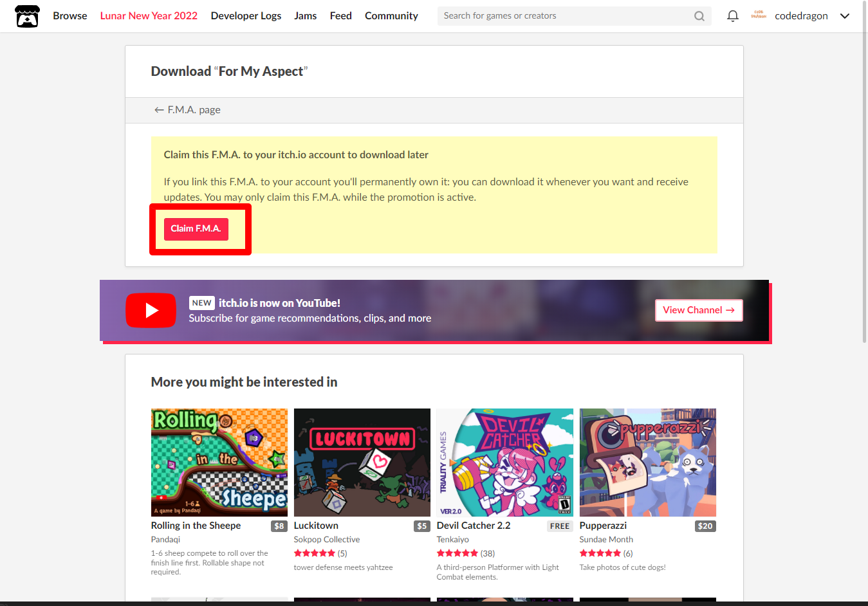Open the Pupperazzi cover thumbnail

[x=648, y=463]
